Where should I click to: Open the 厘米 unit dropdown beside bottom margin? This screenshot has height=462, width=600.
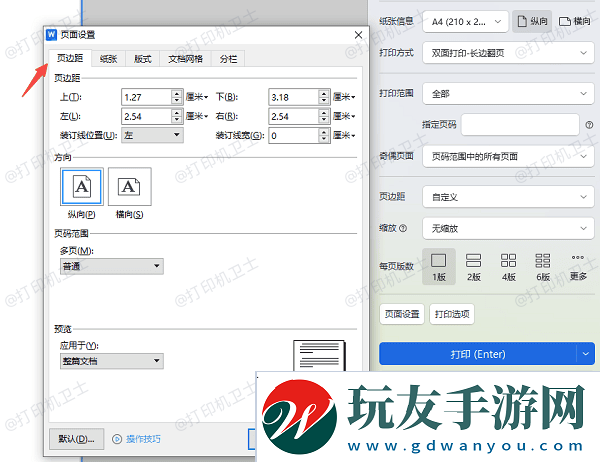click(x=344, y=97)
